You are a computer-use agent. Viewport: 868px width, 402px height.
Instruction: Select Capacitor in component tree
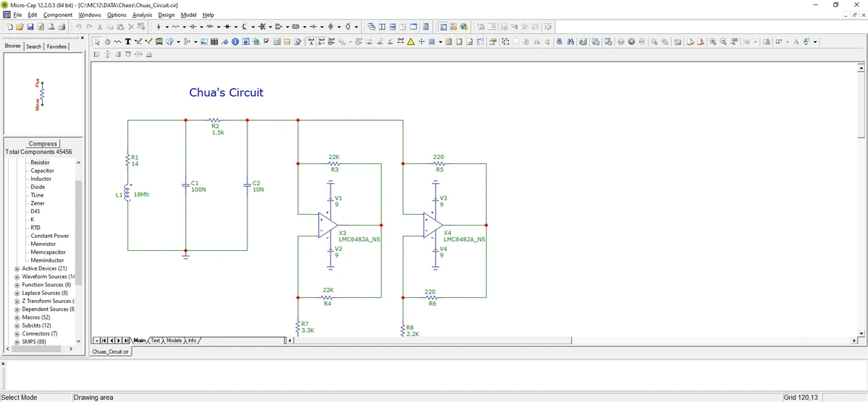(42, 171)
